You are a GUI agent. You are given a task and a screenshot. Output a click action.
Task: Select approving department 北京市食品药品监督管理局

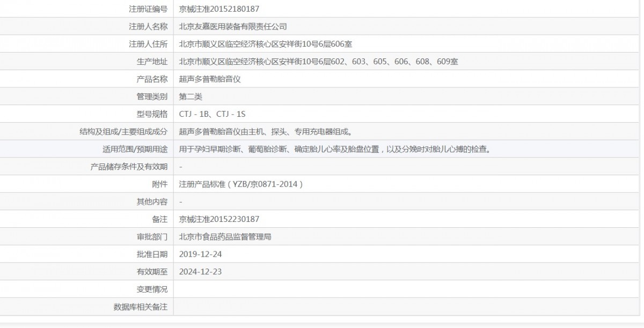click(225, 237)
